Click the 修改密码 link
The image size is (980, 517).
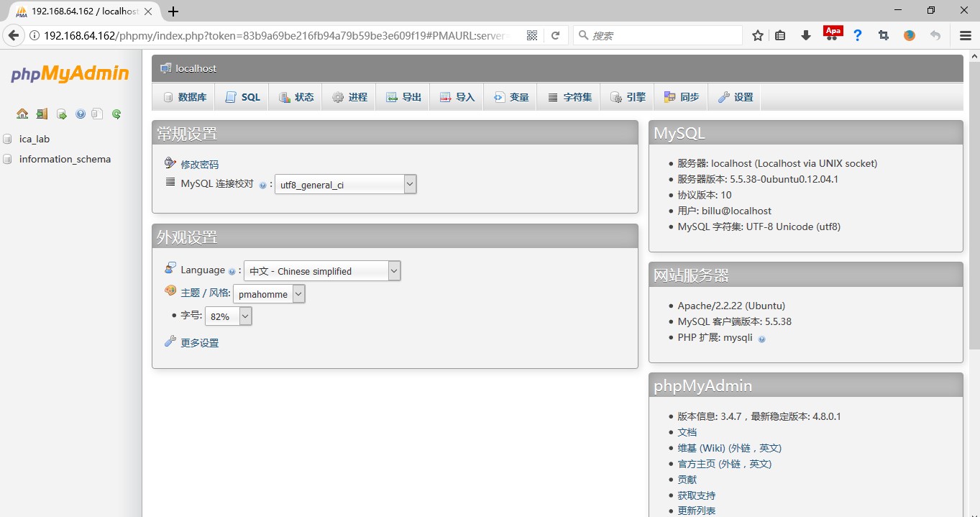(x=200, y=165)
